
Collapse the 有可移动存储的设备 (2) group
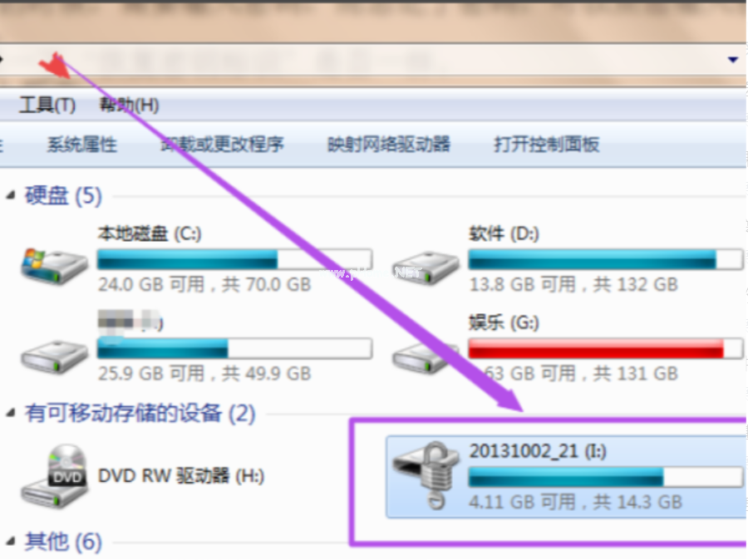[x=11, y=413]
